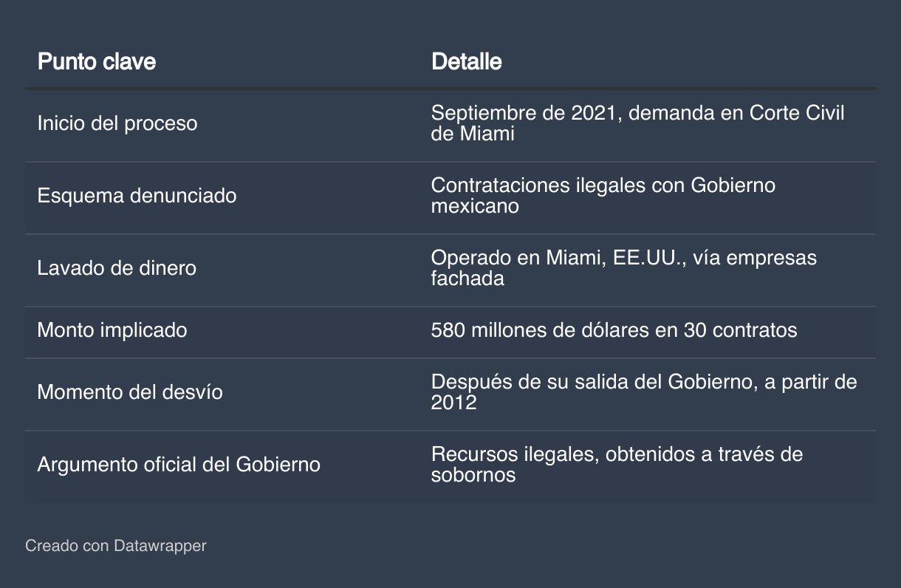Click the "Monto implicado" cell
901x588 pixels.
pyautogui.click(x=112, y=330)
